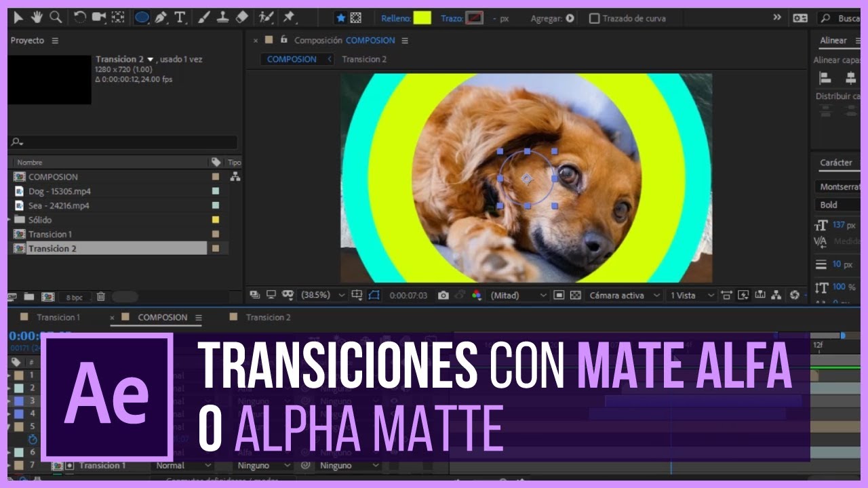The width and height of the screenshot is (868, 488).
Task: Toggle fast previews icon in viewer
Action: click(743, 296)
